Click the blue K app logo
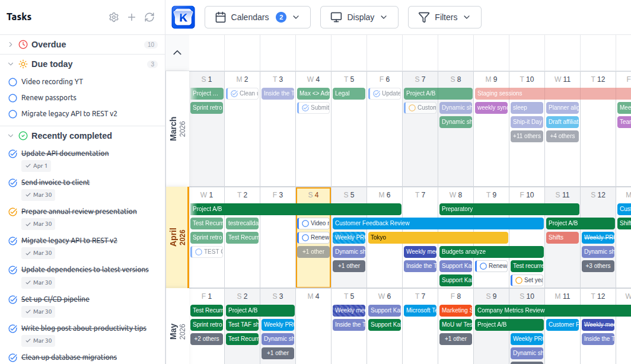The height and width of the screenshot is (364, 631). 183,17
